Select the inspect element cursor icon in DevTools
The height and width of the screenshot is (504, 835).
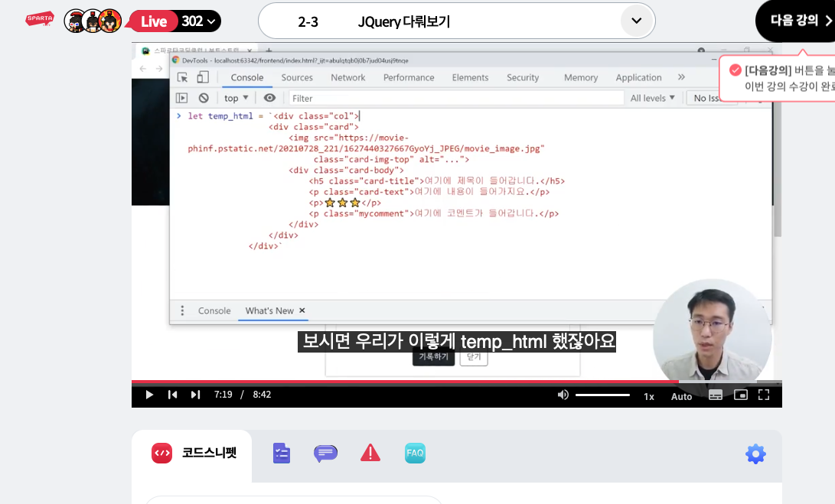coord(182,78)
